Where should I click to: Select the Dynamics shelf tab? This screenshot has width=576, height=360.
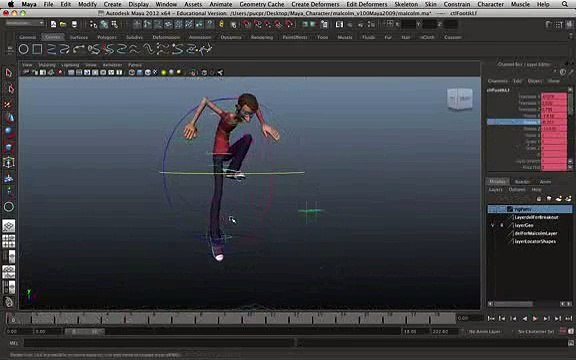coord(231,37)
